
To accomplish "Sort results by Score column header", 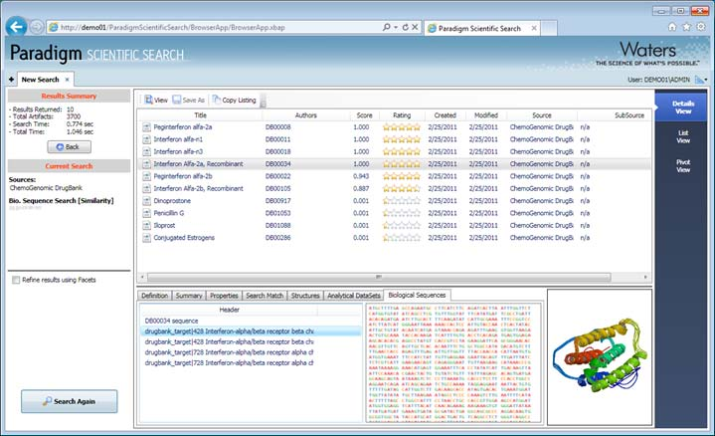I will [x=364, y=115].
